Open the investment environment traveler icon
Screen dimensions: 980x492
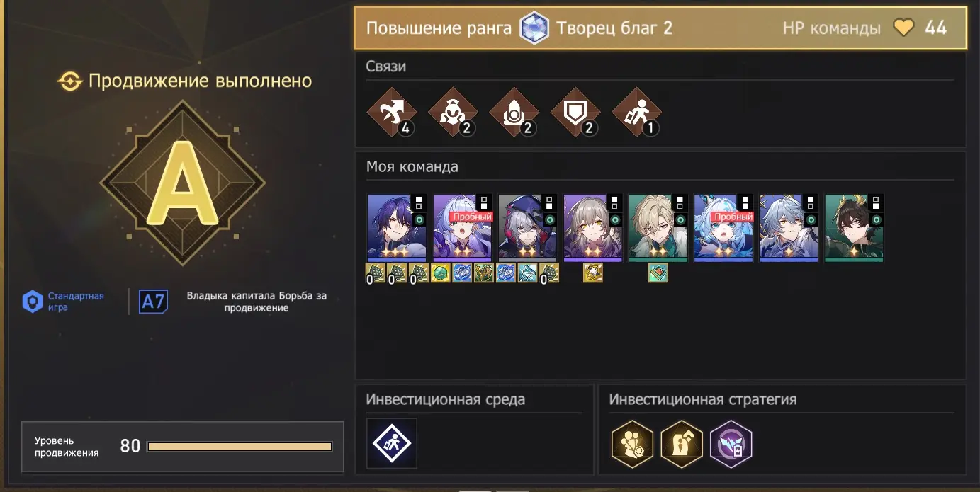[x=392, y=443]
